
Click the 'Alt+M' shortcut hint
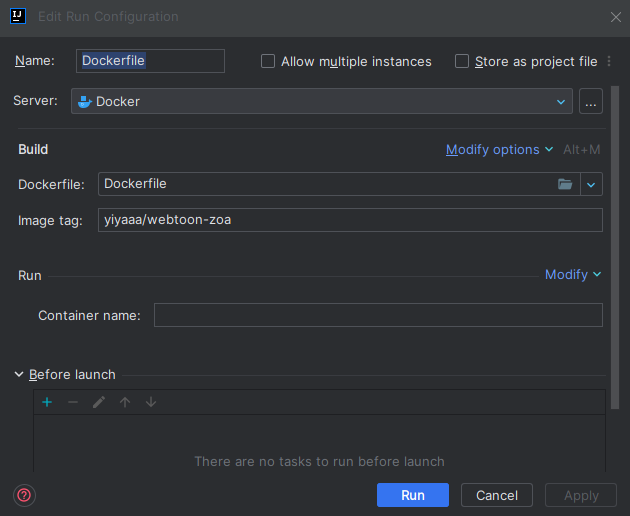pyautogui.click(x=581, y=149)
